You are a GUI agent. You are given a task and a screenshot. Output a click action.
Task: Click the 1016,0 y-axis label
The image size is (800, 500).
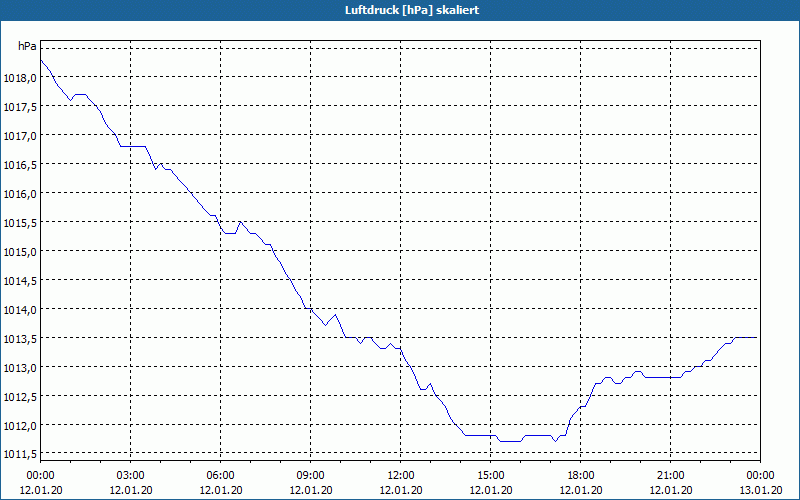20,194
